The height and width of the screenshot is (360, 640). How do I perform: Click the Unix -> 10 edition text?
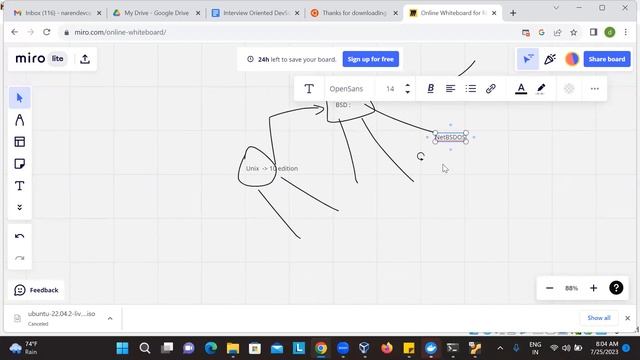pyautogui.click(x=272, y=168)
